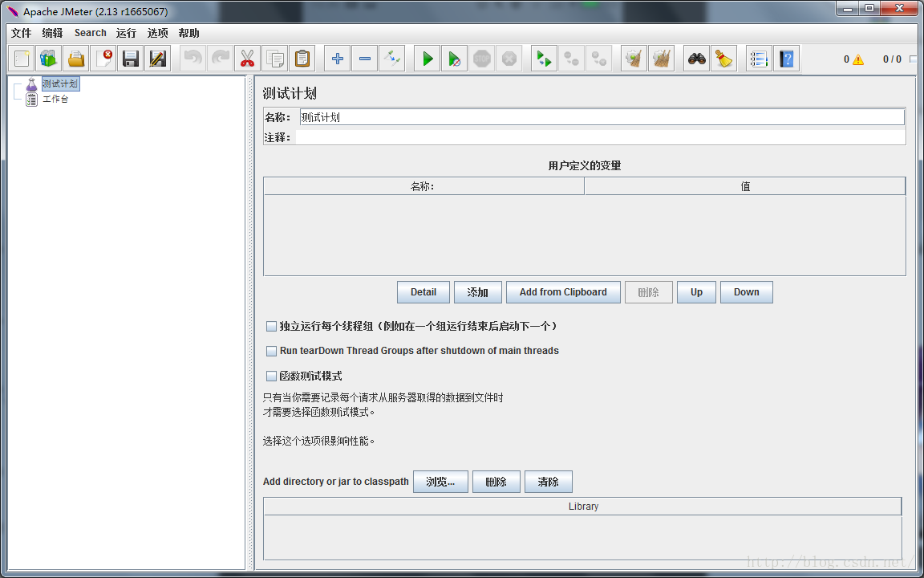Click the Open file folder icon
924x578 pixels.
pyautogui.click(x=76, y=59)
